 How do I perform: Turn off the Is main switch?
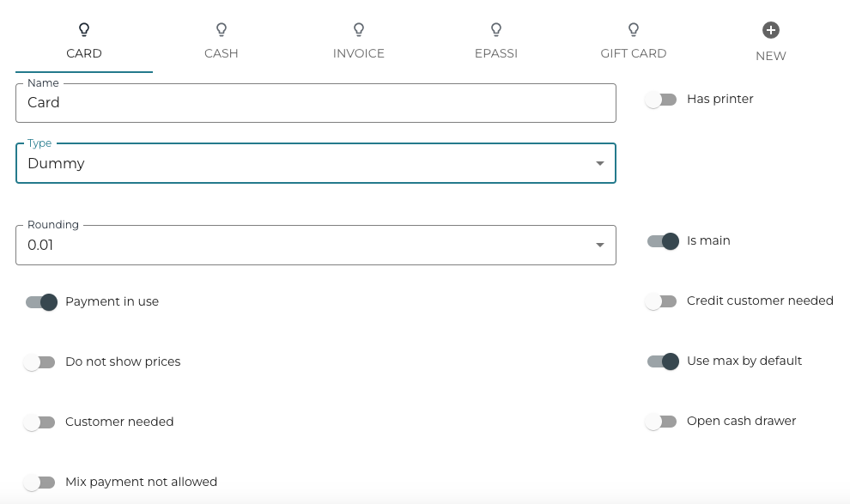pyautogui.click(x=663, y=241)
